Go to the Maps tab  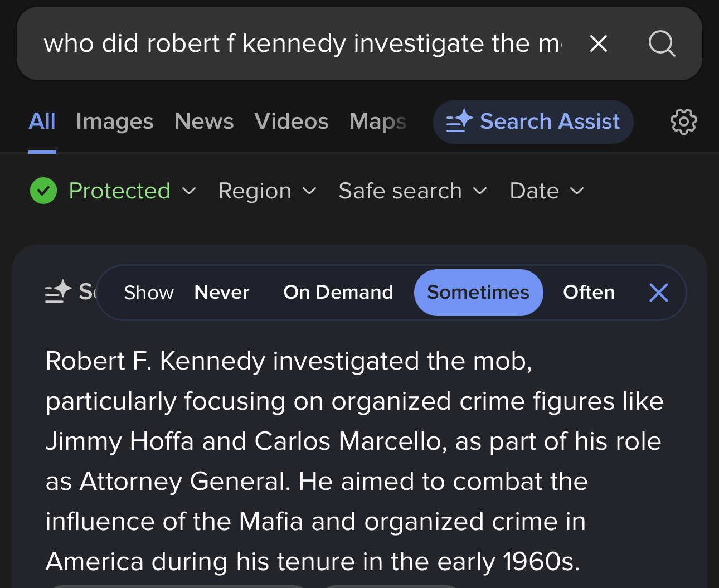(377, 122)
